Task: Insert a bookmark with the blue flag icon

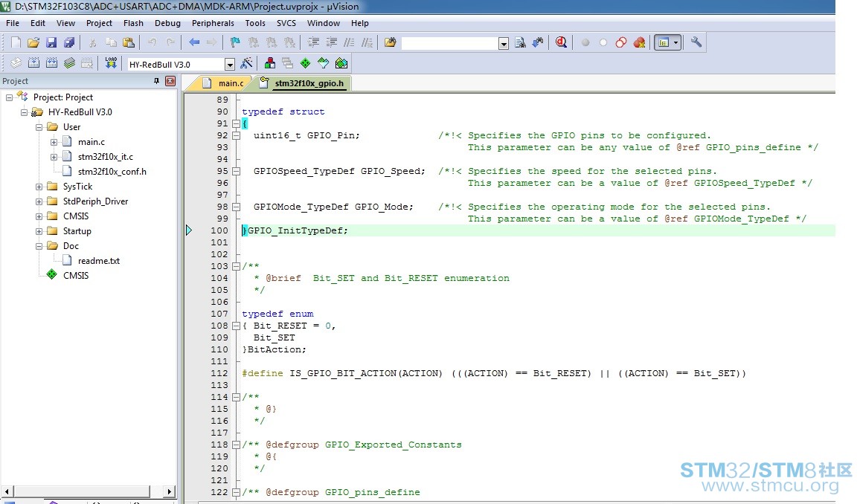Action: coord(235,42)
